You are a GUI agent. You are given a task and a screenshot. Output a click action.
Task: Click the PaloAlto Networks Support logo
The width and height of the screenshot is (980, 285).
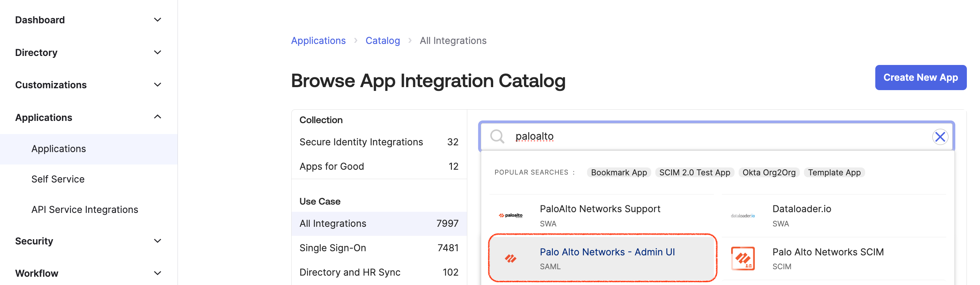510,216
